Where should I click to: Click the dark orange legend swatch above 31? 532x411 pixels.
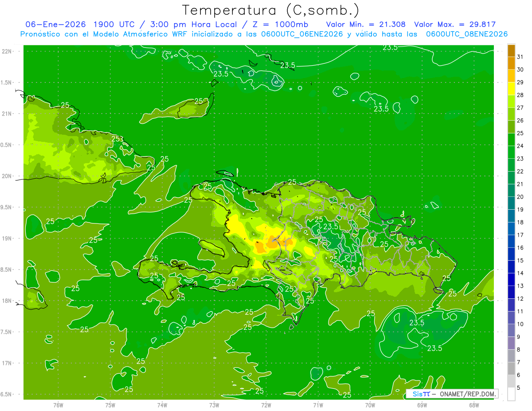[x=511, y=51]
